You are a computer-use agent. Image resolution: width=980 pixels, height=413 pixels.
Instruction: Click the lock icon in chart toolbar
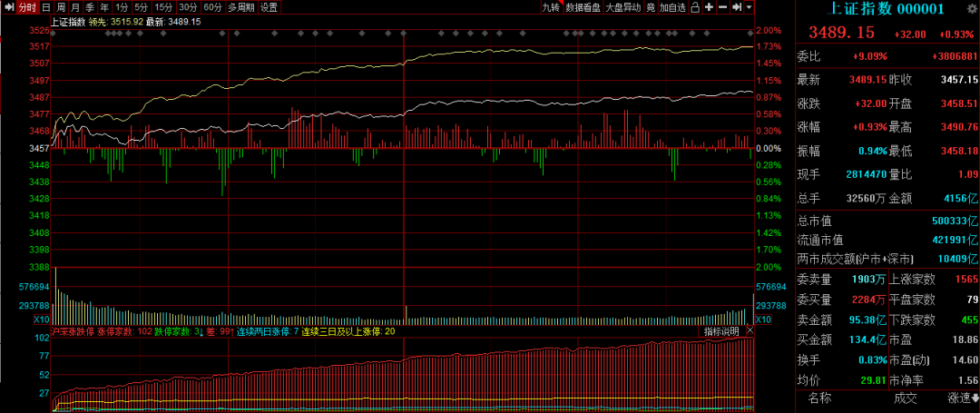(694, 7)
